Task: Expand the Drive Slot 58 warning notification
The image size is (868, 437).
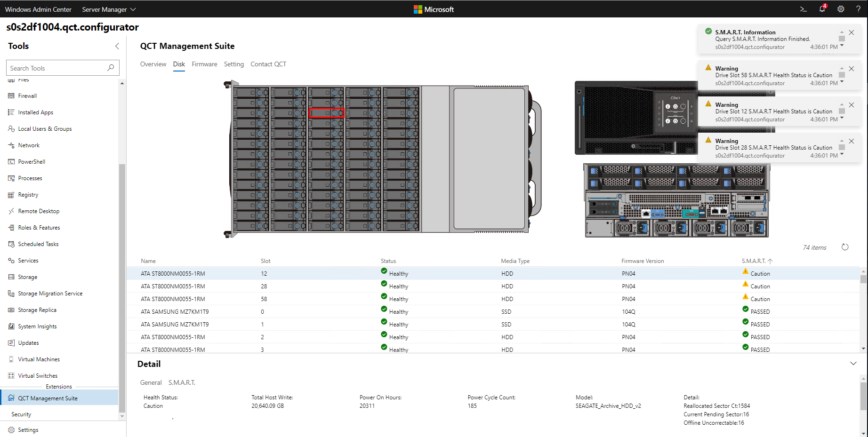Action: (x=842, y=82)
